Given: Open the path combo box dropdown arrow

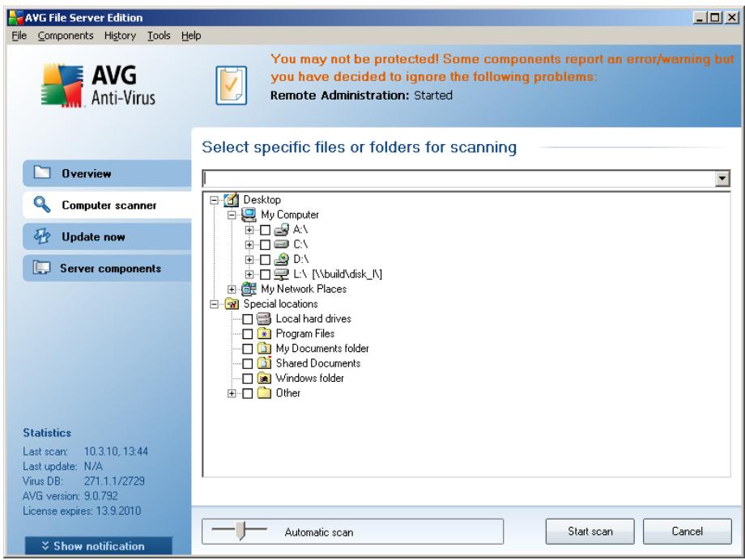Looking at the screenshot, I should click(x=722, y=179).
